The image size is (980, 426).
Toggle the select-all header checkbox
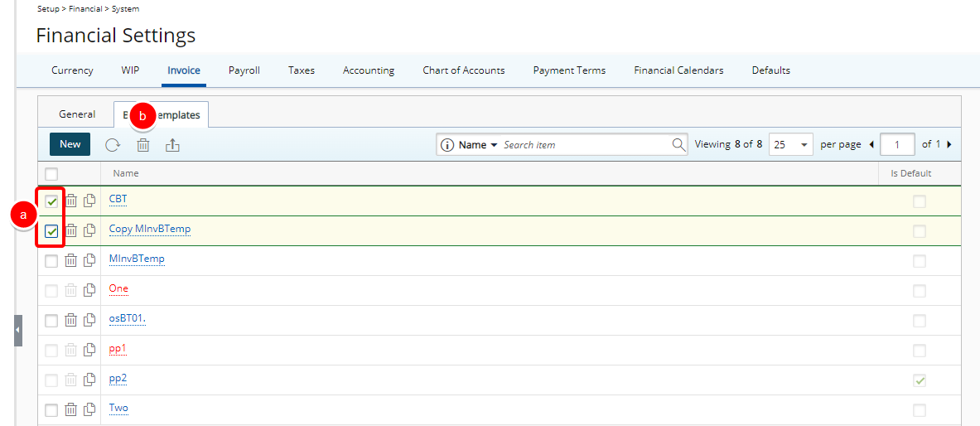[x=51, y=174]
